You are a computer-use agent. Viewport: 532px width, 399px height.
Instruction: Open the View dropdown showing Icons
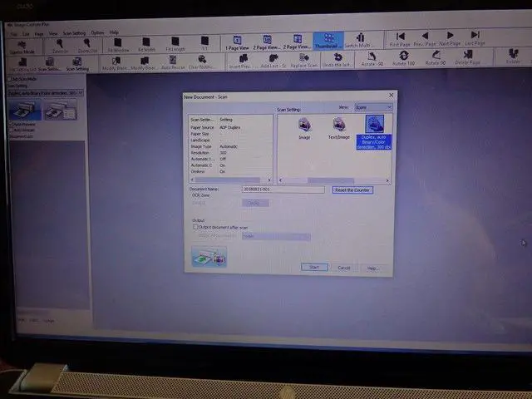tap(373, 107)
